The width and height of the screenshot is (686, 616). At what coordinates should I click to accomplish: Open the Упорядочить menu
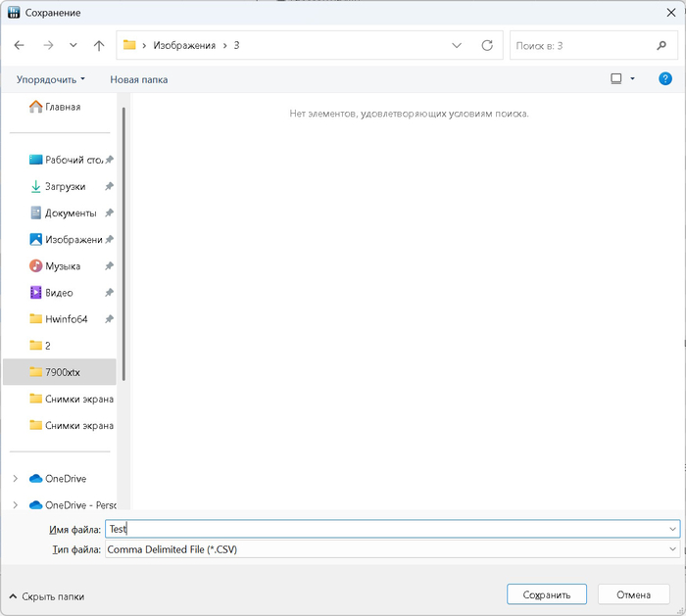tap(51, 79)
